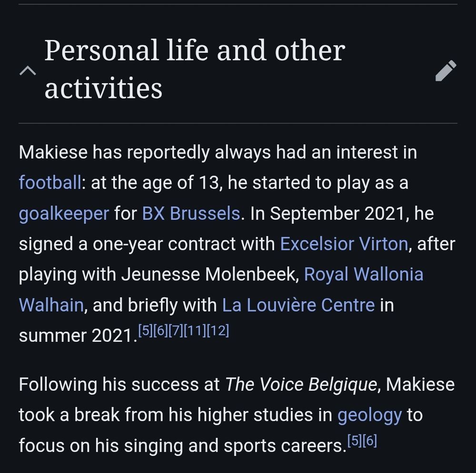Open citation reference [5] after summer 2021
This screenshot has width=476, height=473.
click(144, 328)
